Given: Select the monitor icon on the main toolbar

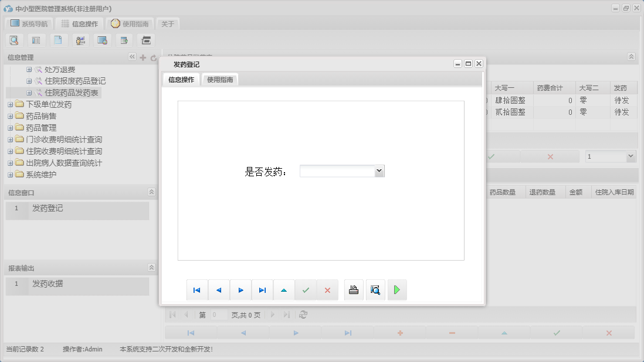Looking at the screenshot, I should click(x=101, y=40).
